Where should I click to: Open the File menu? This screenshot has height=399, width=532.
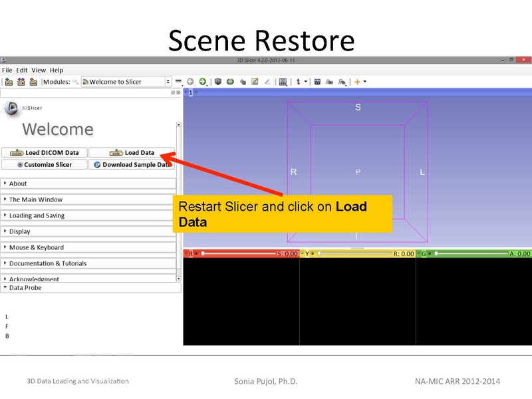[7, 70]
